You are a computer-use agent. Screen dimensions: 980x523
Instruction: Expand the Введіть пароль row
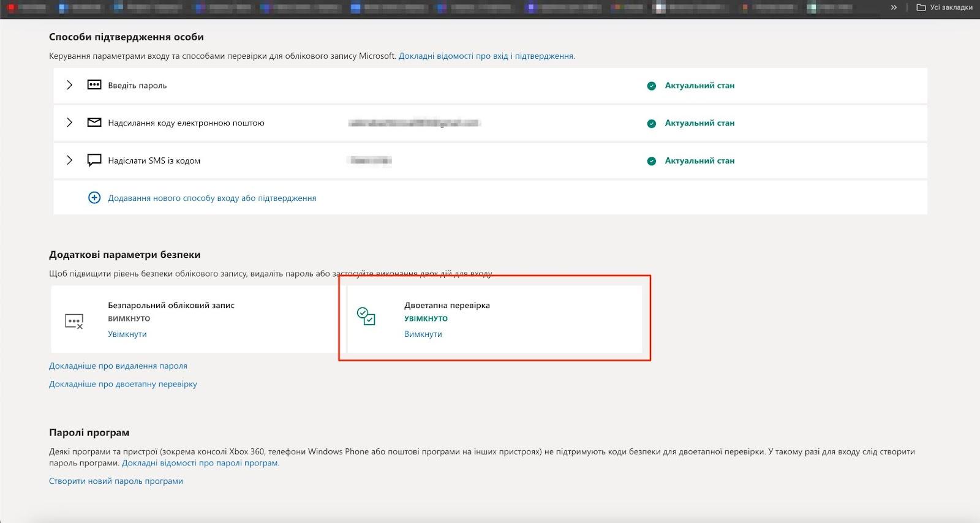(x=69, y=85)
